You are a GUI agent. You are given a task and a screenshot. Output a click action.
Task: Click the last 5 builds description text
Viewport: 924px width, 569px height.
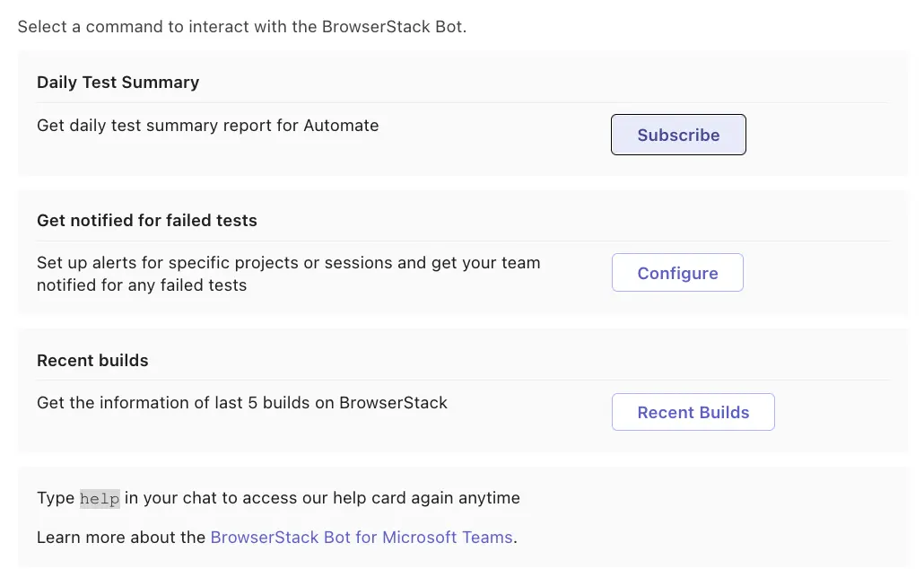241,403
